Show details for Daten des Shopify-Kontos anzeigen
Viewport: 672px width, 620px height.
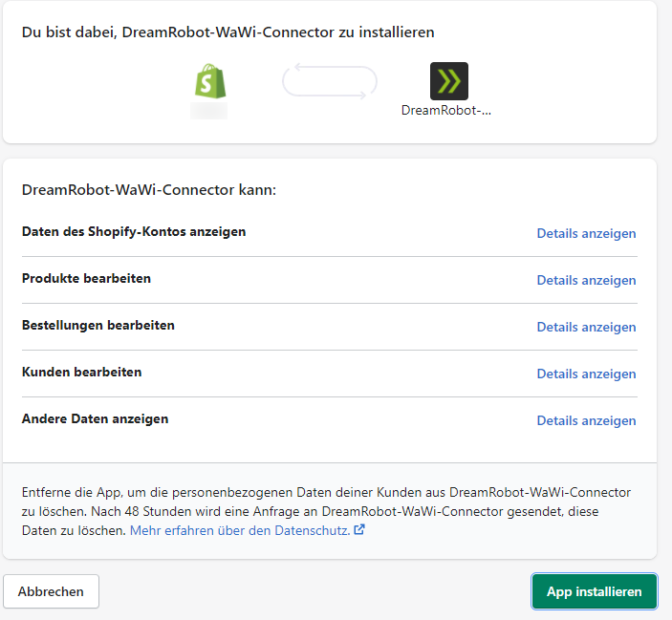586,233
